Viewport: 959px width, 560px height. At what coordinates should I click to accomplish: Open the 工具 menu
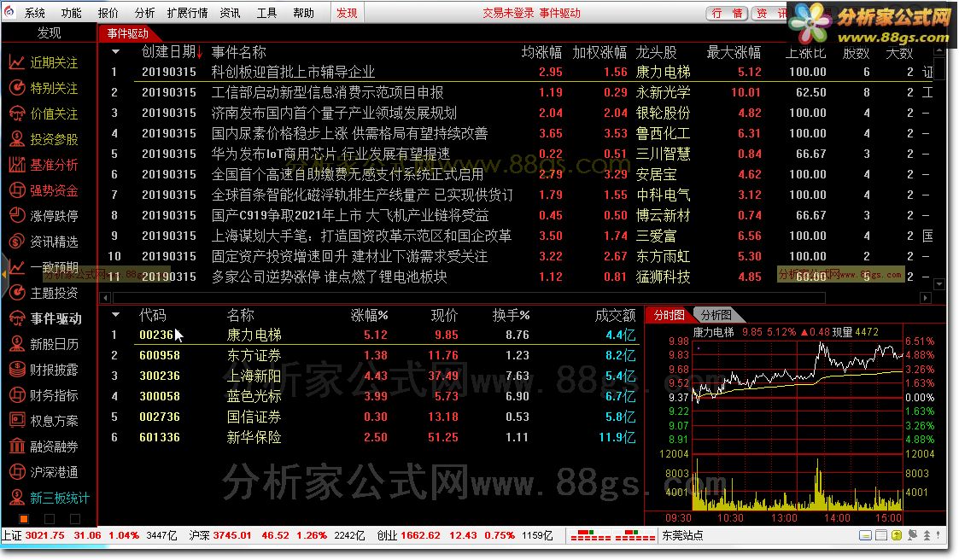coord(266,13)
